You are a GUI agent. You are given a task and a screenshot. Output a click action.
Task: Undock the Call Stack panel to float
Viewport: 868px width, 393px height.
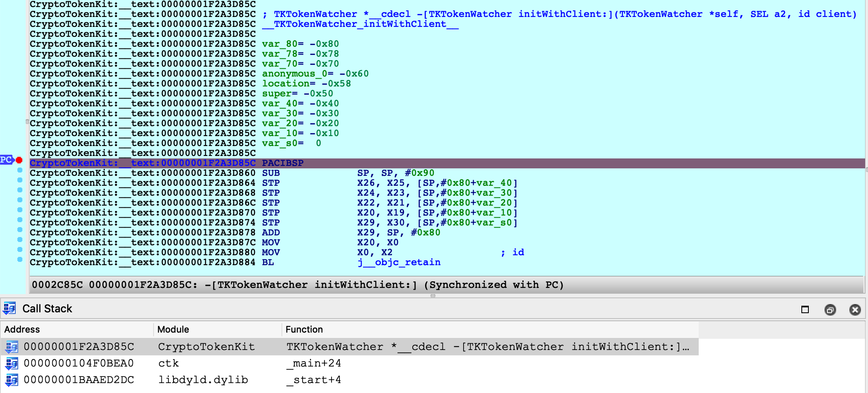830,309
